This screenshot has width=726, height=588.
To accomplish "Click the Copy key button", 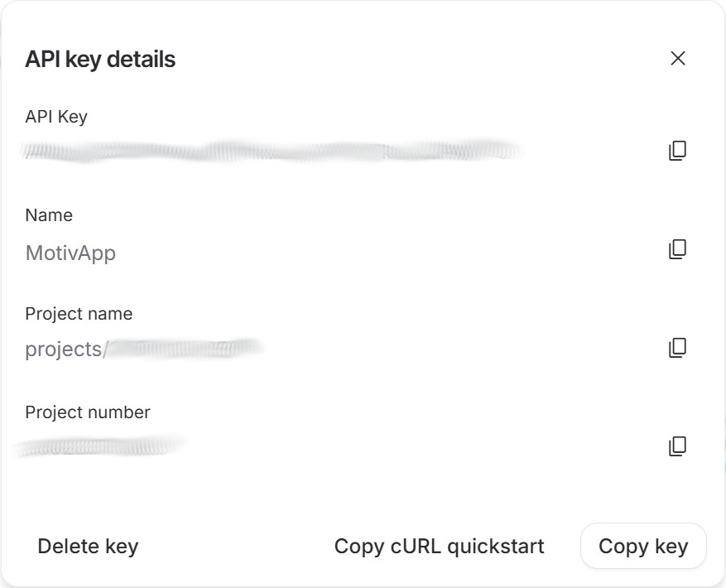I will coord(643,546).
